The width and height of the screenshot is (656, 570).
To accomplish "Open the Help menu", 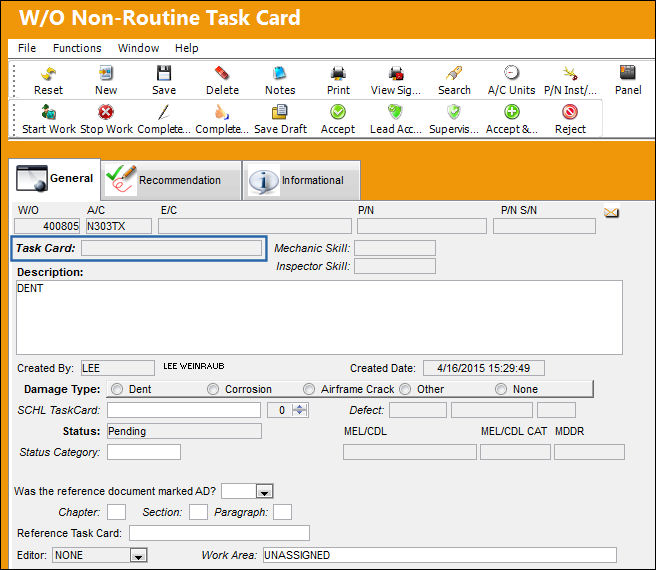I will point(187,48).
